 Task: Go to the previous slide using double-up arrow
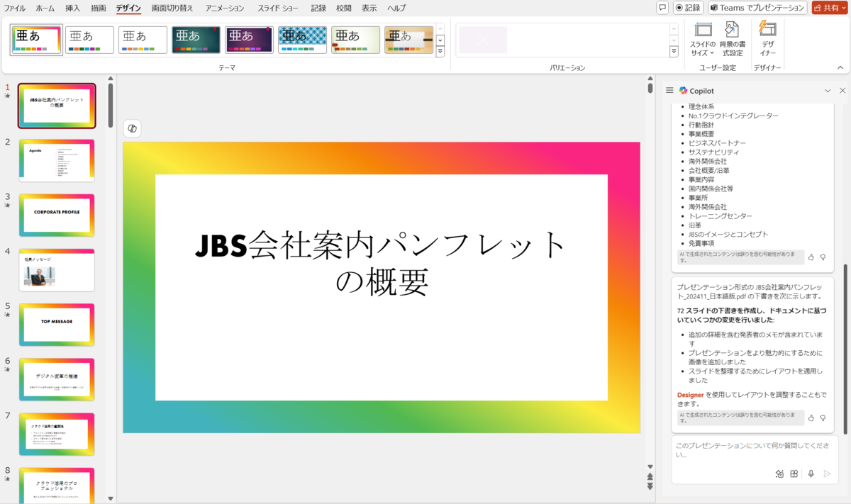pyautogui.click(x=650, y=476)
